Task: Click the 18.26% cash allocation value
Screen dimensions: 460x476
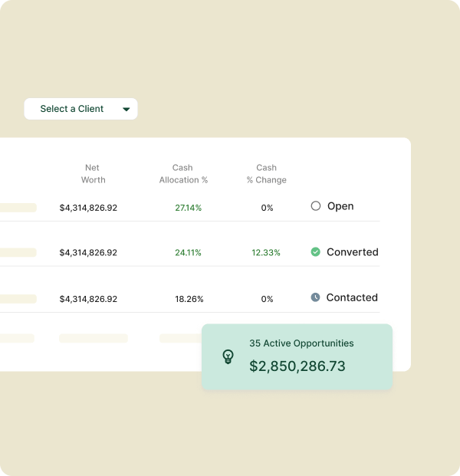Action: pyautogui.click(x=188, y=299)
